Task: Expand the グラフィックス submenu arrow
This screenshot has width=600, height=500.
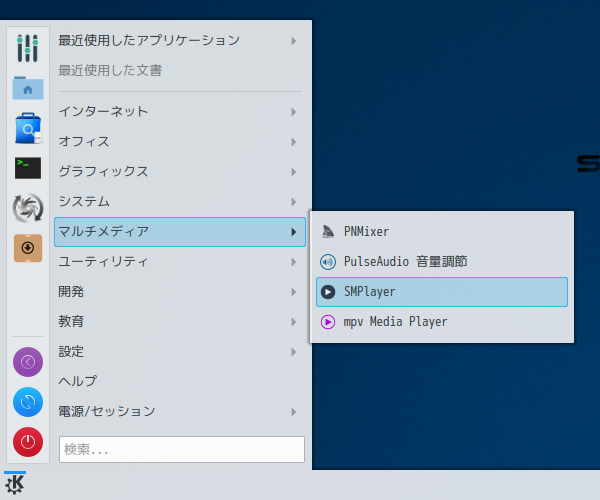Action: (x=293, y=172)
